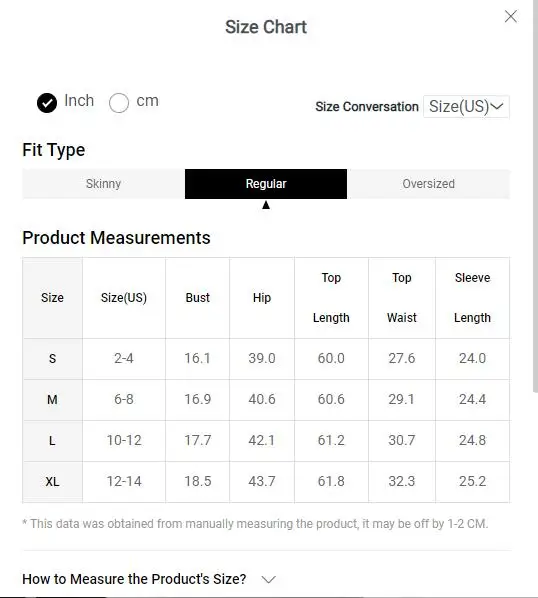The width and height of the screenshot is (538, 598).
Task: Select the Regular fit type tab
Action: pos(266,184)
